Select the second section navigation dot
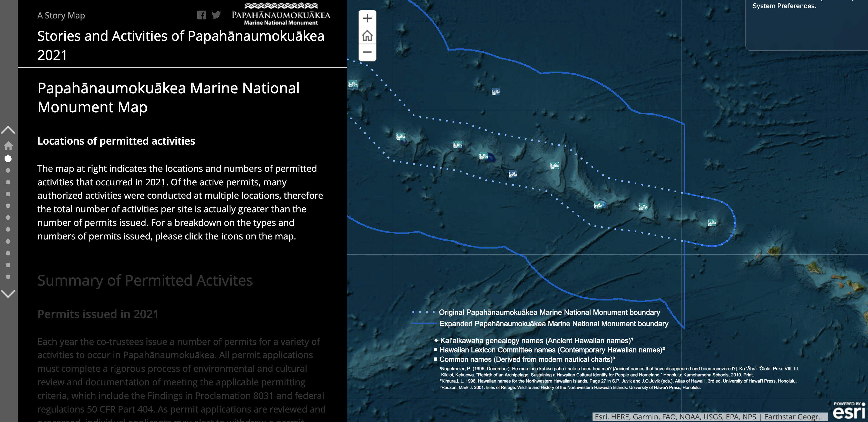This screenshot has width=868, height=422. click(8, 170)
